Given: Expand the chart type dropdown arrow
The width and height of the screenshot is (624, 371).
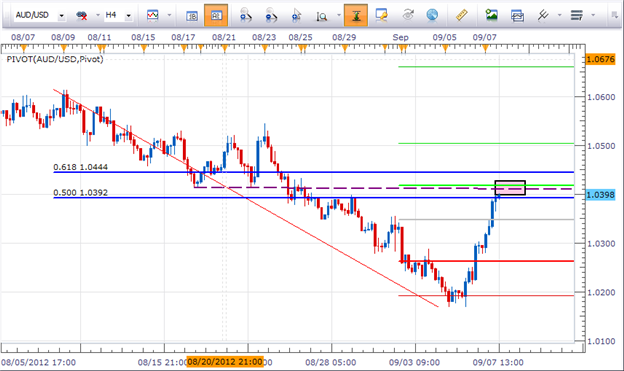Looking at the screenshot, I should (x=169, y=16).
